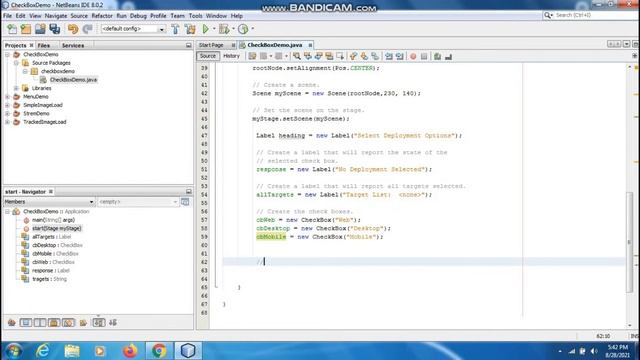Click the Build Project hammer icon
Viewport: 640px width, 360px height.
click(175, 29)
